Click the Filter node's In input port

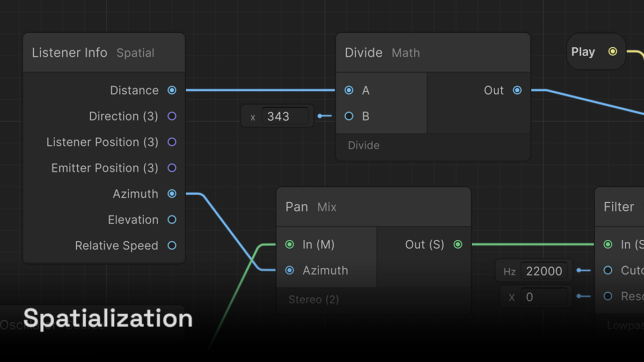tap(608, 245)
